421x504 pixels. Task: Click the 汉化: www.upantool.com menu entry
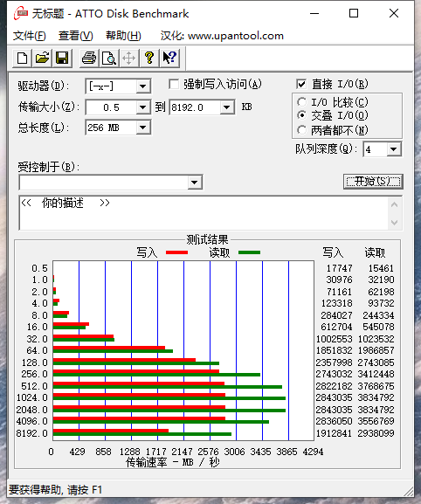click(222, 36)
